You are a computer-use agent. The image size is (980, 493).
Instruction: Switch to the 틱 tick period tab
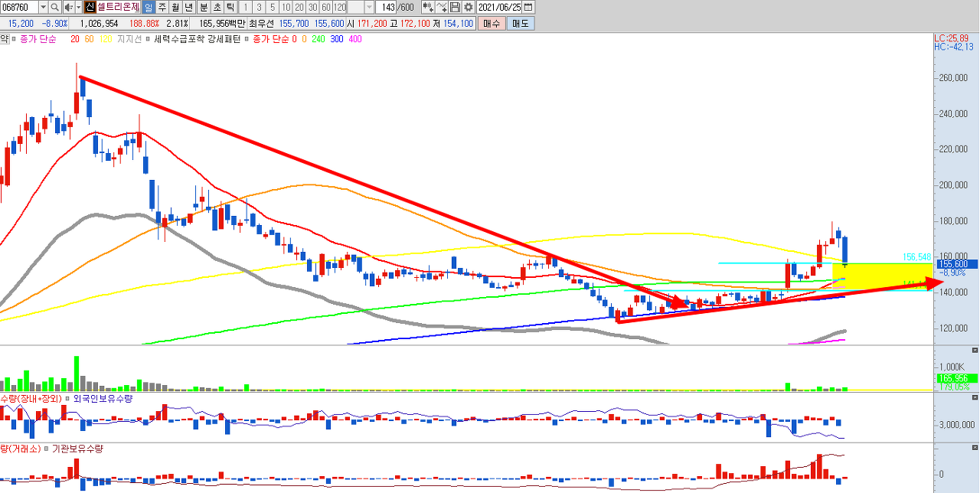point(230,7)
